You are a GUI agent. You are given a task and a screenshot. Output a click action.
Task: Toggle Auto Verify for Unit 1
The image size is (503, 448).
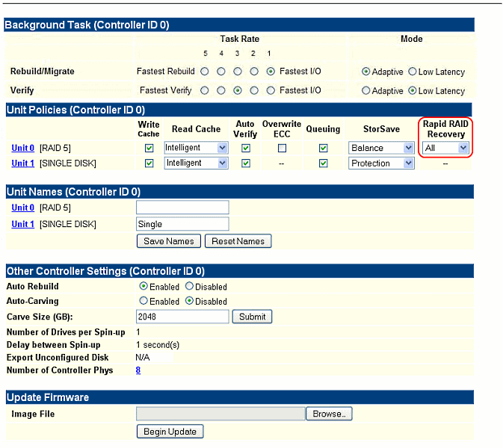click(x=246, y=164)
